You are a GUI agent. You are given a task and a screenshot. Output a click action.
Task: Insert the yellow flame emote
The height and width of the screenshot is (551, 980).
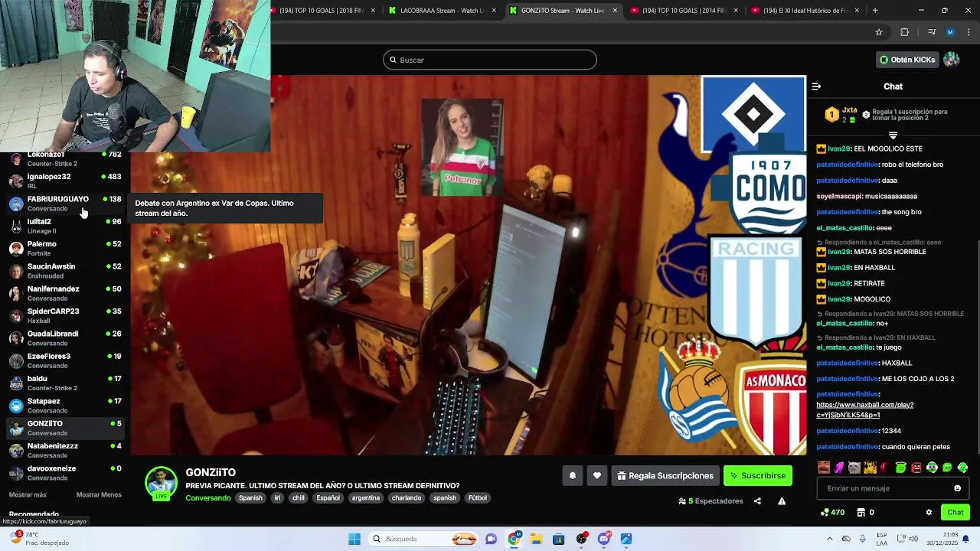point(870,468)
